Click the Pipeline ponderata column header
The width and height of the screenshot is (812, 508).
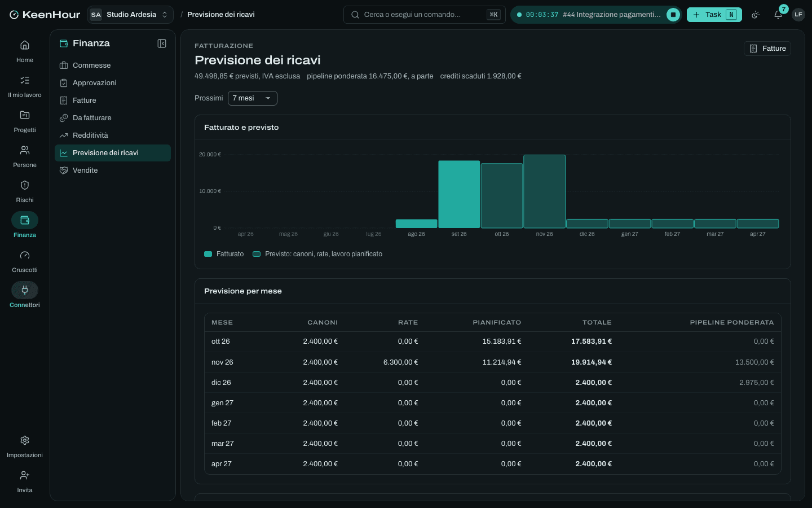coord(732,322)
